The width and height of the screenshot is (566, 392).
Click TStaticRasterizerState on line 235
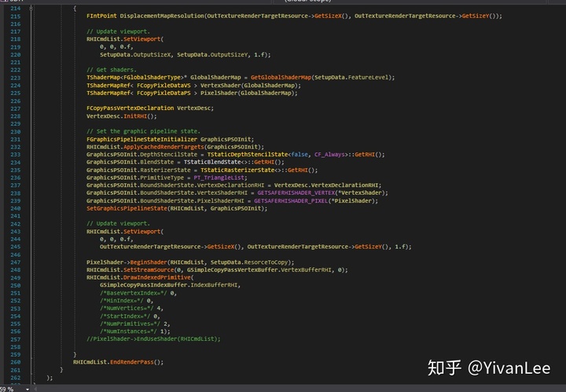(x=237, y=170)
